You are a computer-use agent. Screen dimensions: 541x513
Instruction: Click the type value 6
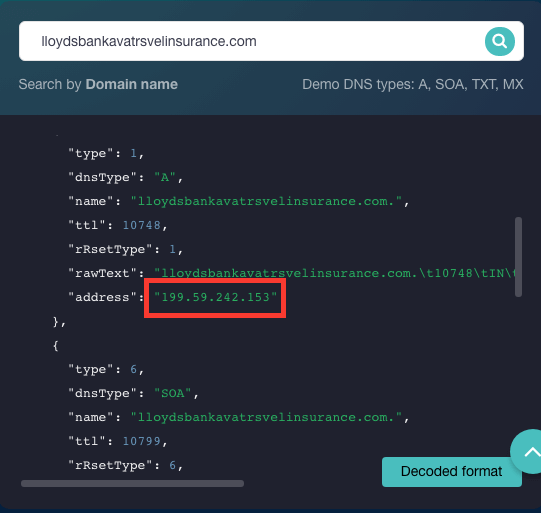(x=134, y=369)
